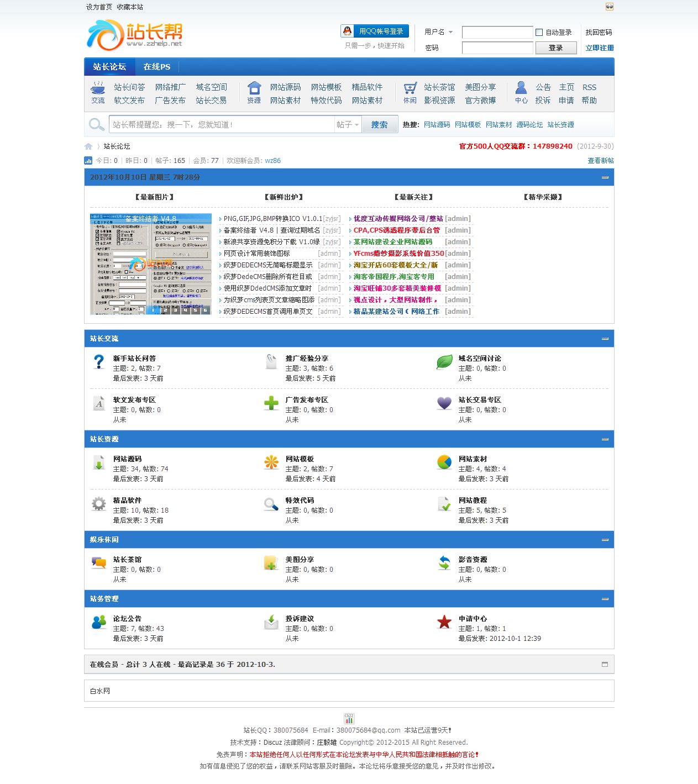Collapse the 站长资源 forum section
Image resolution: width=698 pixels, height=784 pixels.
click(x=605, y=439)
